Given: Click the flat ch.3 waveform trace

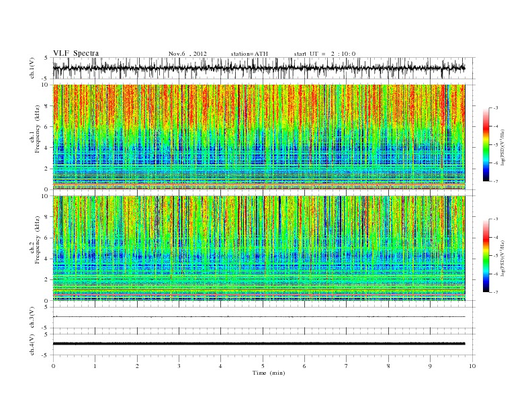Looking at the screenshot, I should [259, 317].
